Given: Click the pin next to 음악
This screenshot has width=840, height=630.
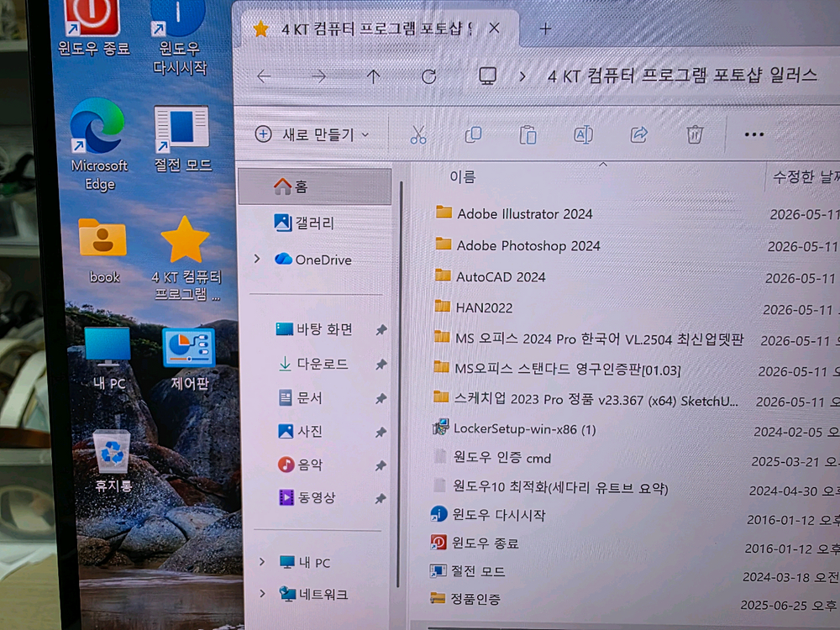Looking at the screenshot, I should tap(381, 465).
